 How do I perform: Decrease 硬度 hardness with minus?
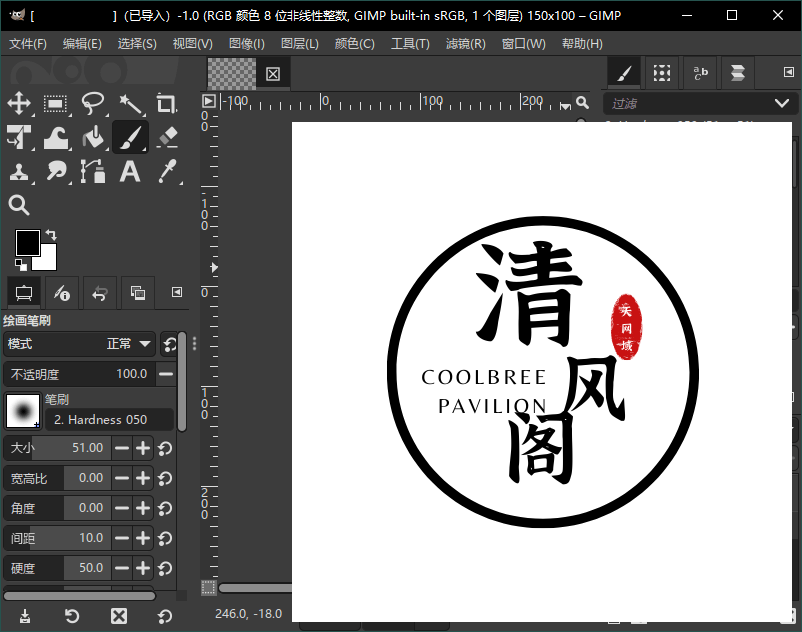click(x=122, y=568)
